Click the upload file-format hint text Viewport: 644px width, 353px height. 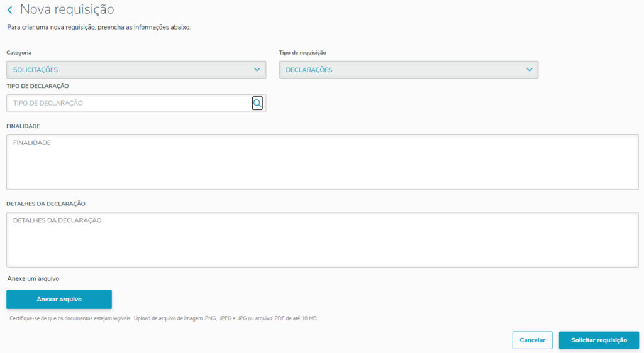164,318
